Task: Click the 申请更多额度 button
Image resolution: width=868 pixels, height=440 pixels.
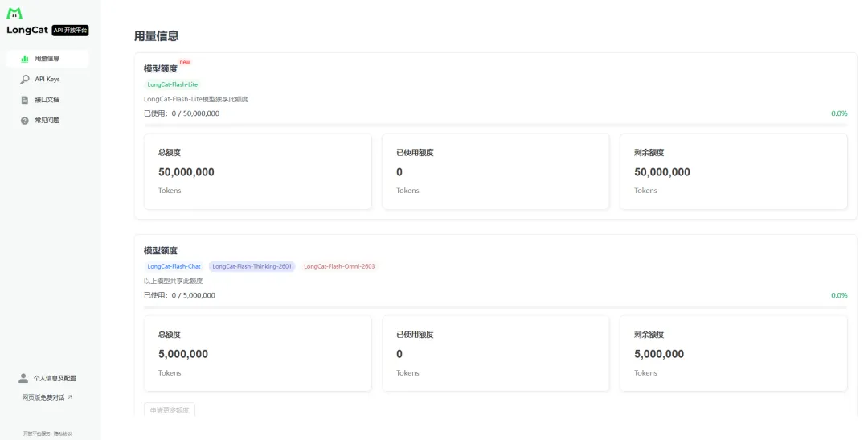Action: coord(170,409)
